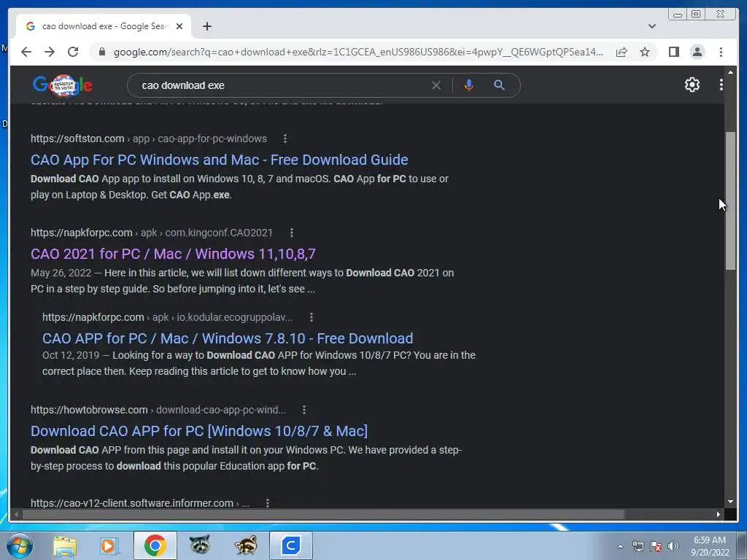Viewport: 747px width, 560px height.
Task: Open first raccoon app in taskbar
Action: click(200, 545)
